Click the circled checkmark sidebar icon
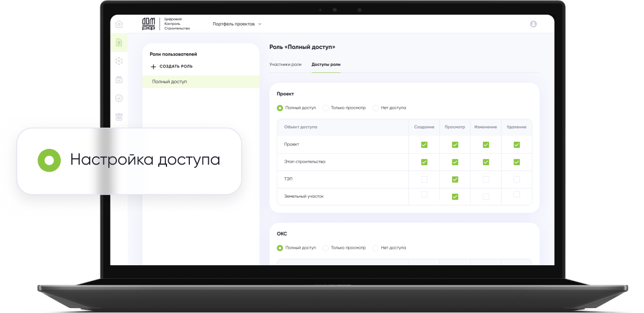Image resolution: width=644 pixels, height=313 pixels. (x=119, y=98)
